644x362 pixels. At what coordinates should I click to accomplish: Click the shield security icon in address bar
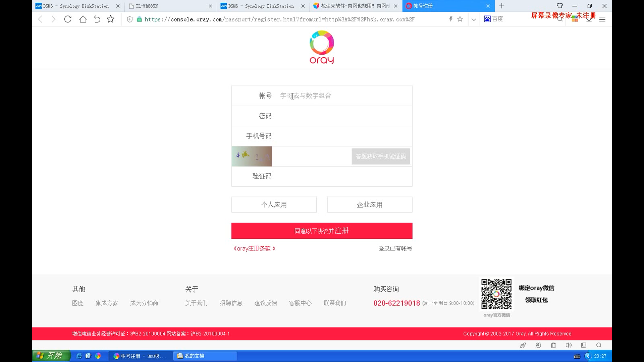(x=130, y=19)
